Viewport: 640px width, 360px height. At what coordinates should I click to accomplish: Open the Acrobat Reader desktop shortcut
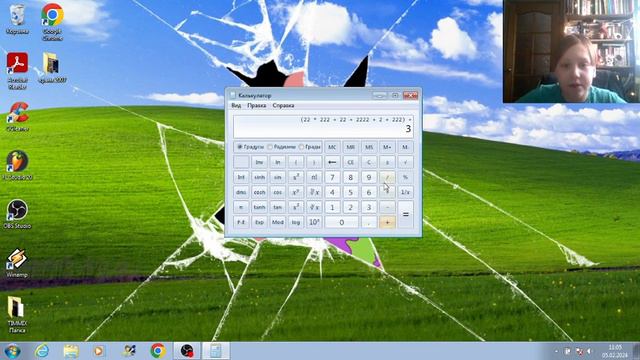[x=17, y=70]
